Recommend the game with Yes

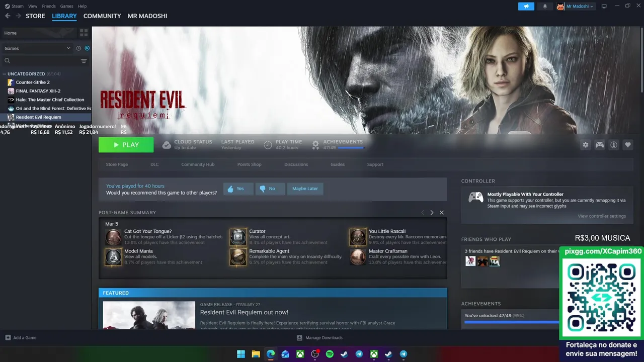click(x=238, y=189)
